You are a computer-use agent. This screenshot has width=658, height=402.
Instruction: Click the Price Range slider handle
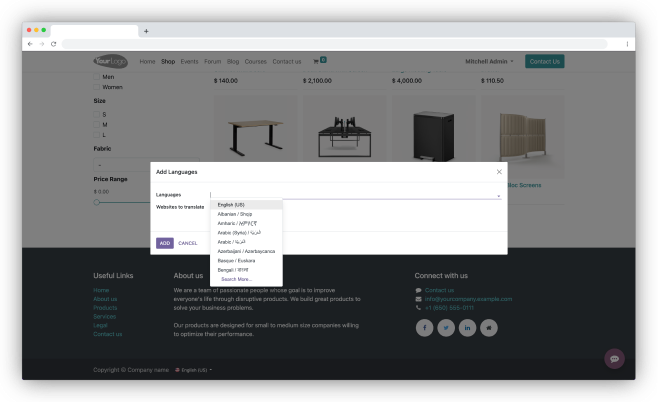97,202
